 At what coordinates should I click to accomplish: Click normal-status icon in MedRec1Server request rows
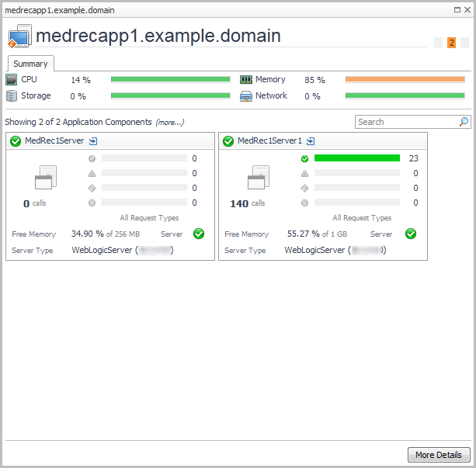(x=92, y=158)
